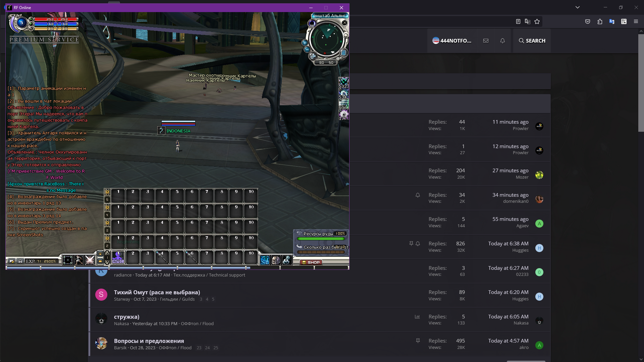Image resolution: width=644 pixels, height=362 pixels.
Task: Open the list all tabs chevron in the browser
Action: pyautogui.click(x=577, y=7)
